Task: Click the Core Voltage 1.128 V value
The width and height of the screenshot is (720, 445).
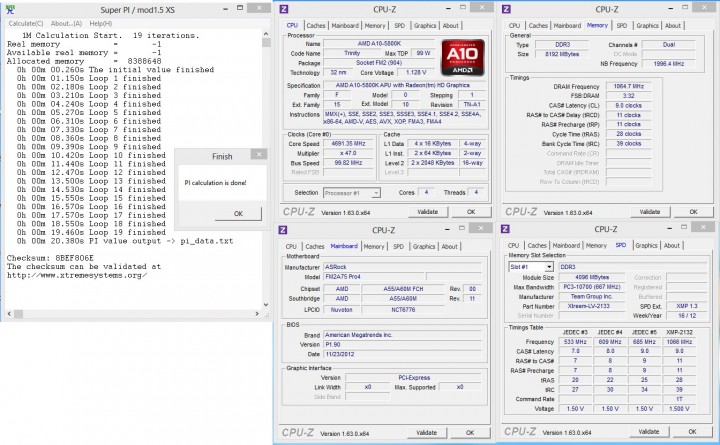Action: tap(416, 73)
